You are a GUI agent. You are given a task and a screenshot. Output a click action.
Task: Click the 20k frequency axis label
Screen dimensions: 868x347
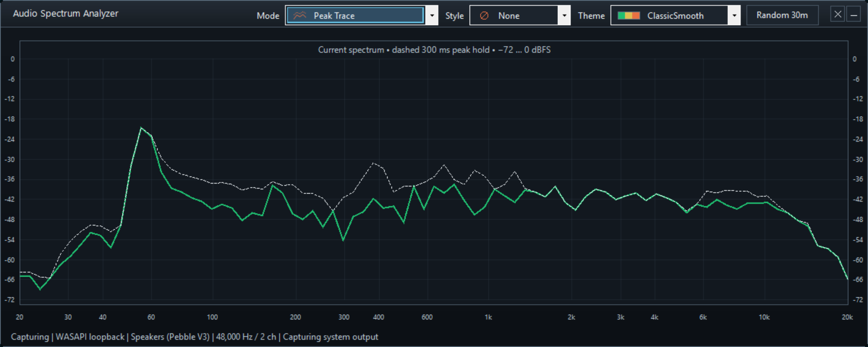click(847, 317)
